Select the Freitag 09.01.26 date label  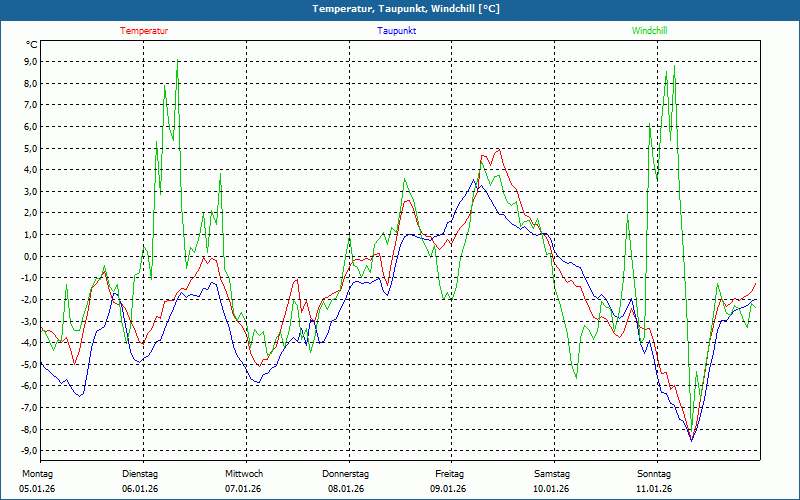[x=449, y=481]
